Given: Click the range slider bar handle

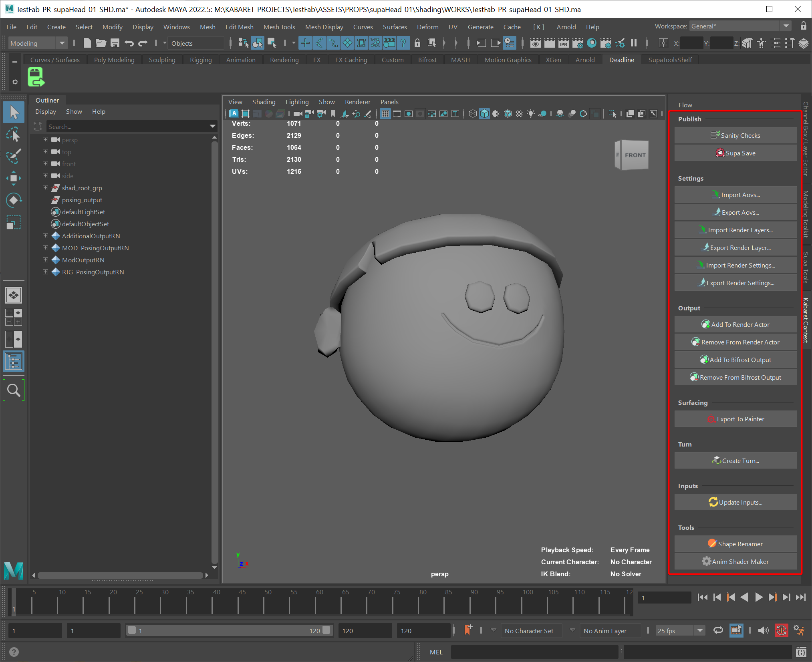Looking at the screenshot, I should (x=229, y=630).
